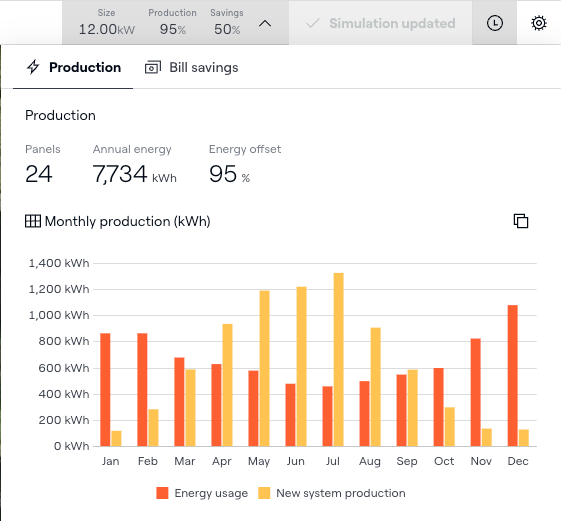This screenshot has height=521, width=561.
Task: Click the Bill savings money icon
Action: coord(153,67)
